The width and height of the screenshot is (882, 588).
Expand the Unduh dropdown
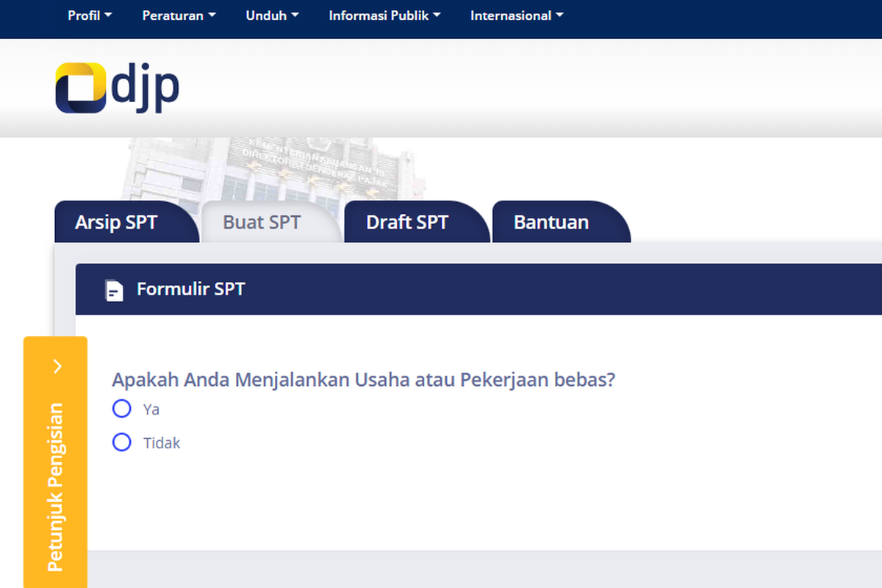coord(272,15)
